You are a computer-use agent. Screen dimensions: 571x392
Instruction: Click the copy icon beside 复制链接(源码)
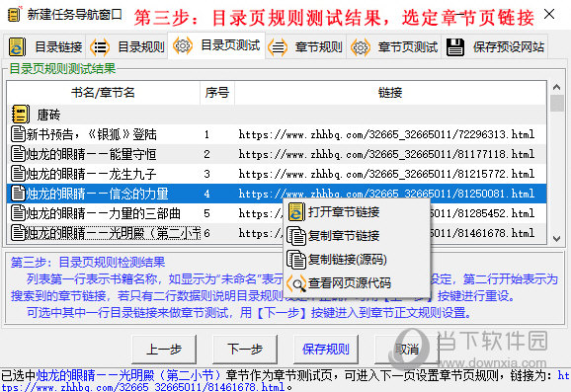click(x=296, y=259)
